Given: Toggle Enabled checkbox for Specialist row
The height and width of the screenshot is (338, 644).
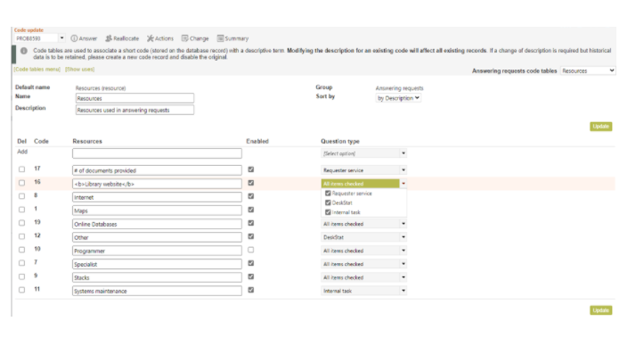Looking at the screenshot, I should tap(251, 263).
